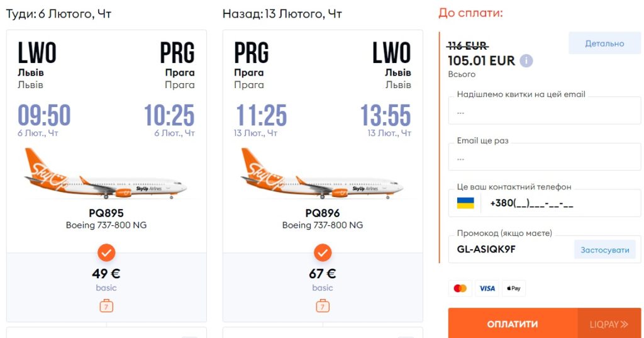Expand price details with Детально button
644x338 pixels.
coord(604,43)
